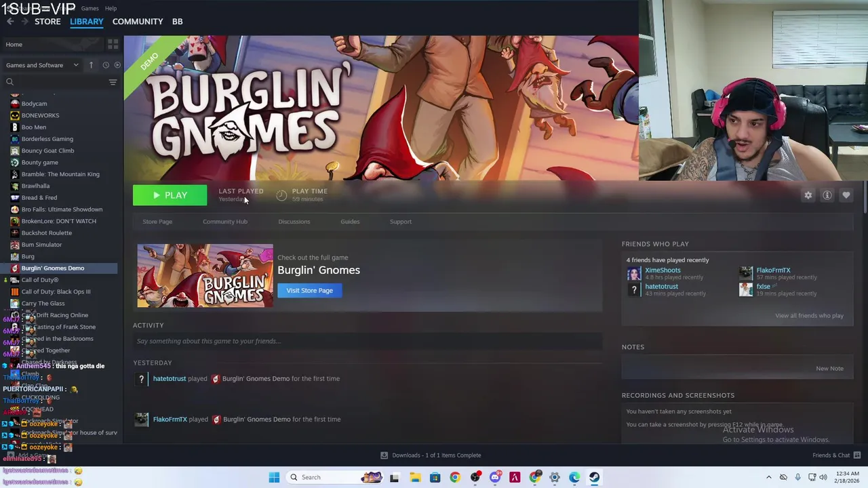868x488 pixels.
Task: Click the green Play button
Action: tap(170, 195)
